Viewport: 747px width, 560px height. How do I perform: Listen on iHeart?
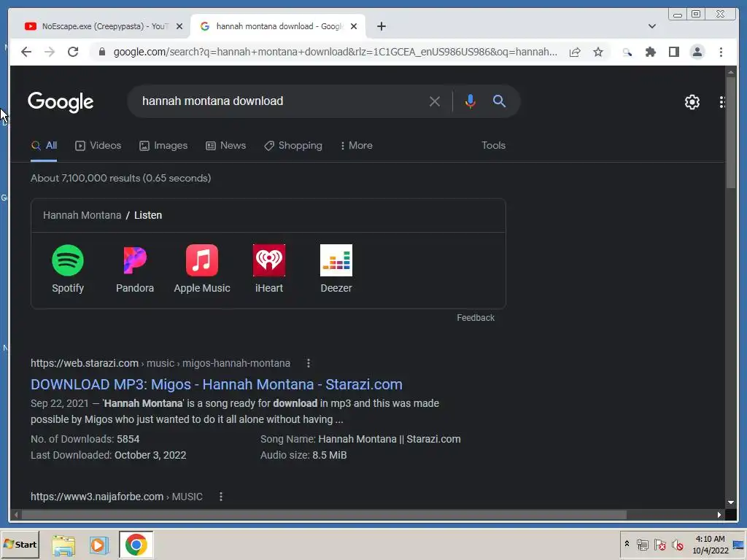point(269,269)
